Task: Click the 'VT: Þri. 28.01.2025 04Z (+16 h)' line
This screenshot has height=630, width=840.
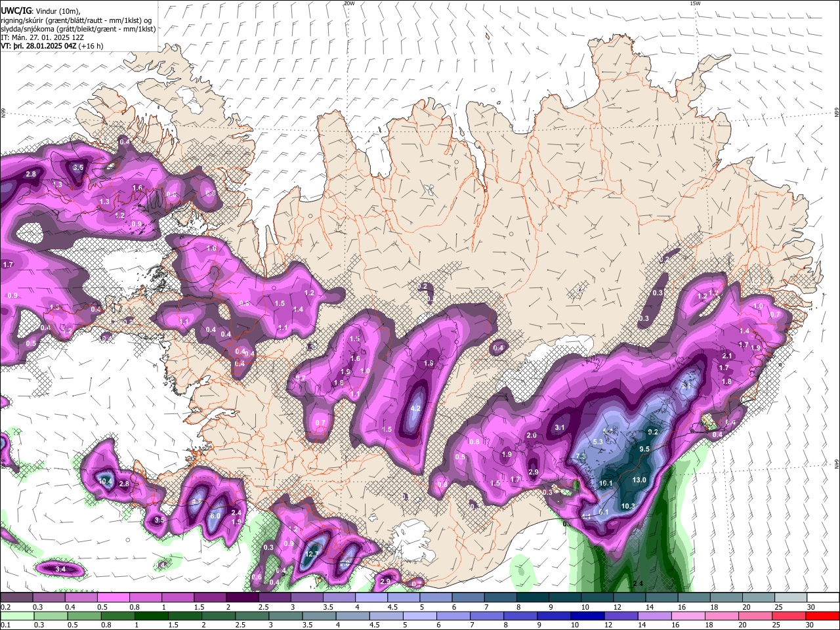Action: pos(52,46)
